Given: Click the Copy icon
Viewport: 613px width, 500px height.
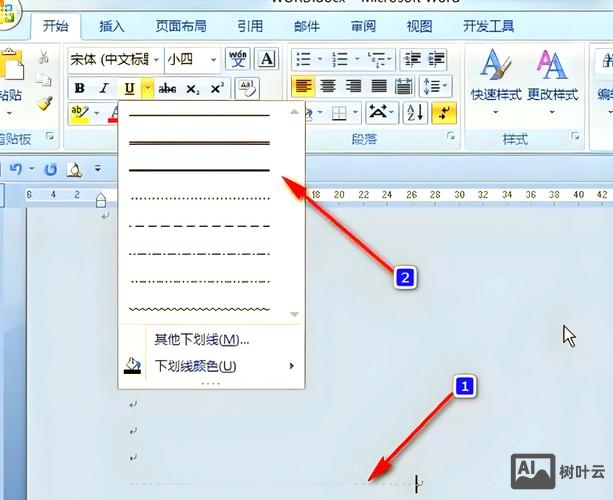Looking at the screenshot, I should pyautogui.click(x=44, y=80).
